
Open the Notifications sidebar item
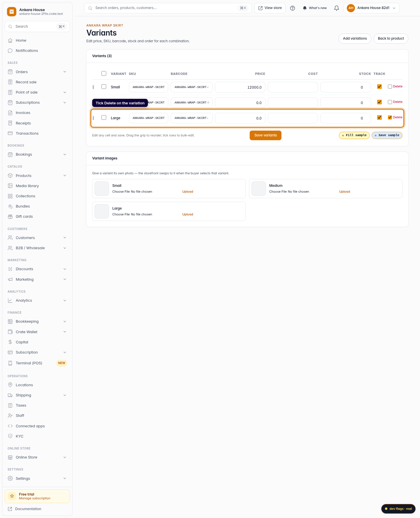click(37, 51)
